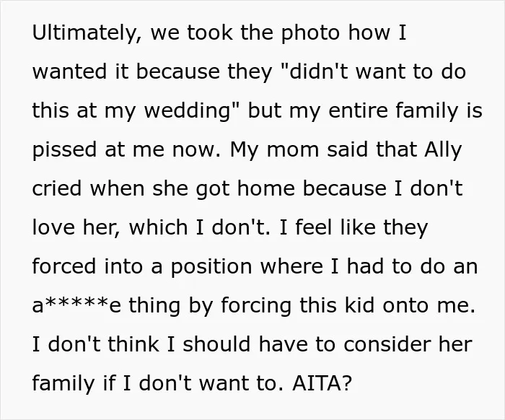Click the word "should" in the paragraph

pos(216,344)
